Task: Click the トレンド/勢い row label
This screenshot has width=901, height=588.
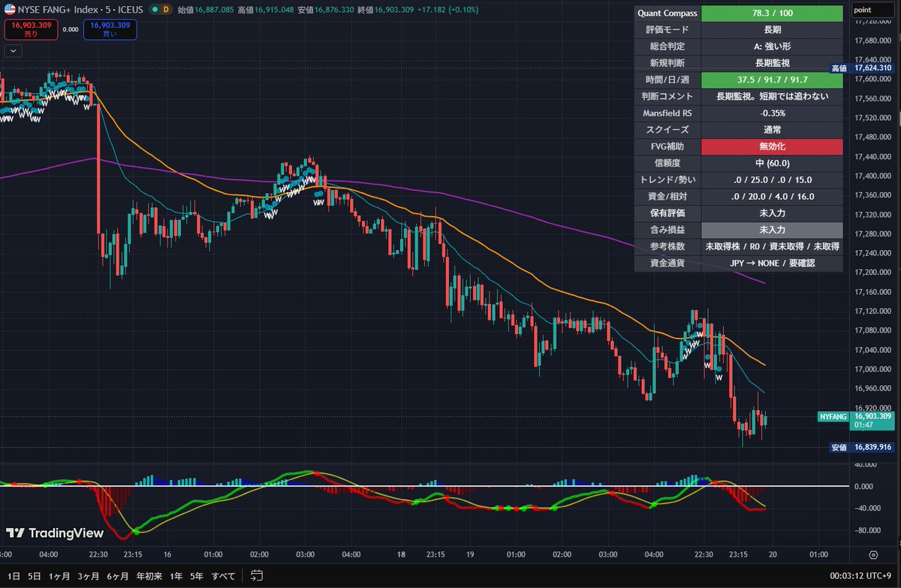Action: coord(667,179)
